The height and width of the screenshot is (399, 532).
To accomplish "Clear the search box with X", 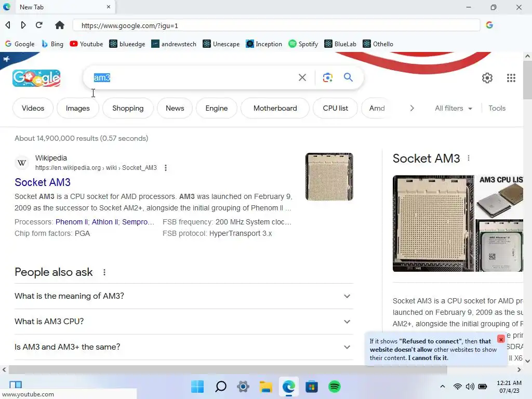I will [302, 77].
